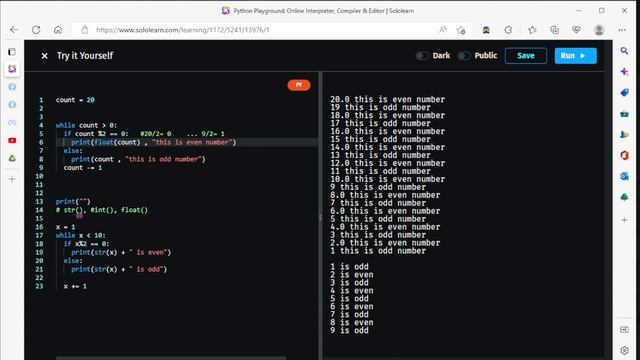
Task: Open browser Collections
Action: [554, 30]
